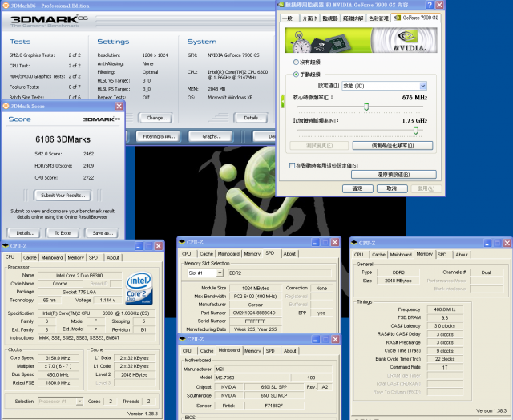Viewport: 513px width, 420px height.
Task: Open the Slot #1 memory slot dropdown
Action: 220,273
